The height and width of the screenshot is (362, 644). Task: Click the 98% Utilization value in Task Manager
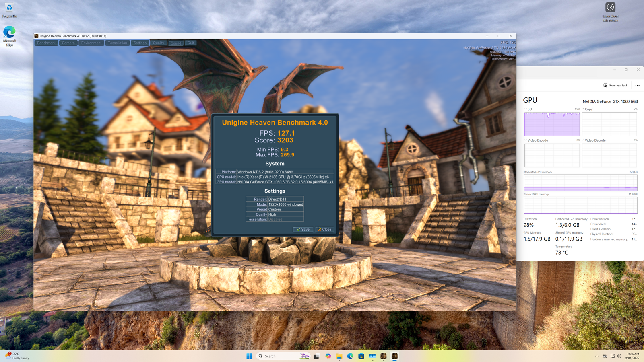pos(528,225)
